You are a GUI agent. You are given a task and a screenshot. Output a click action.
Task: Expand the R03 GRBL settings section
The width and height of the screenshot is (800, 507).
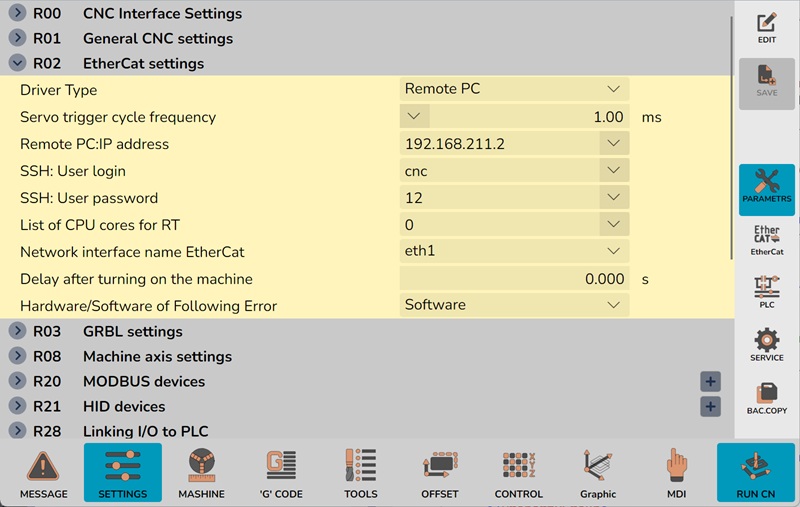tap(17, 331)
